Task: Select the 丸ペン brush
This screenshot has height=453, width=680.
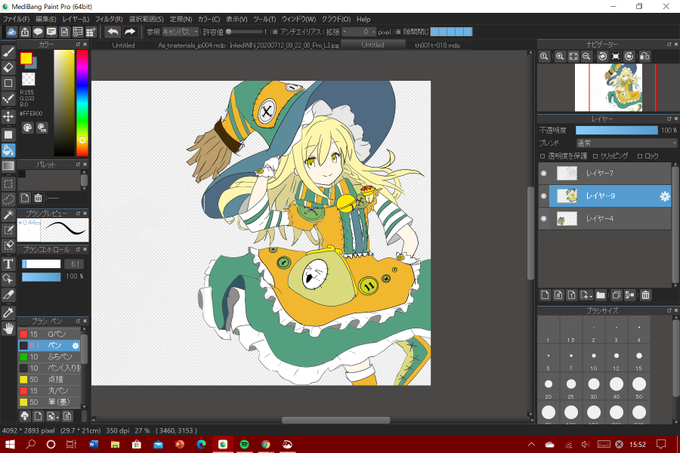Action: click(49, 391)
